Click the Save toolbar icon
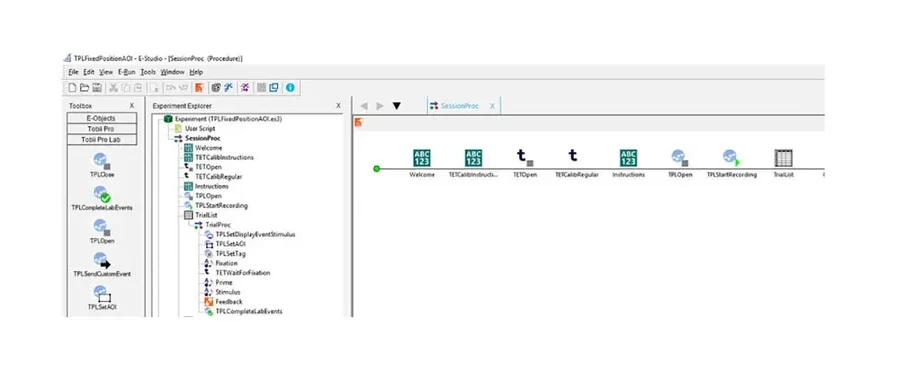906x378 pixels. [x=97, y=87]
